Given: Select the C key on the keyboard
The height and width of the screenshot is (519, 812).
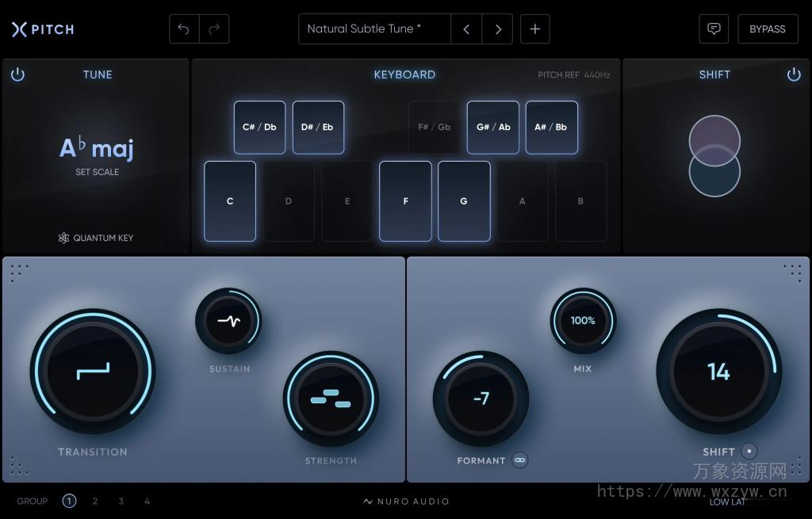Looking at the screenshot, I should tap(230, 200).
